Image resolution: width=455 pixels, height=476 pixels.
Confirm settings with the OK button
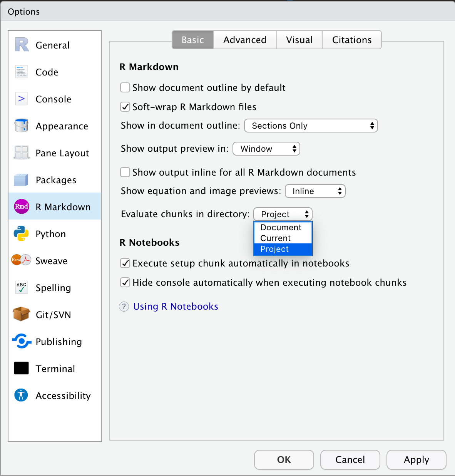(284, 460)
